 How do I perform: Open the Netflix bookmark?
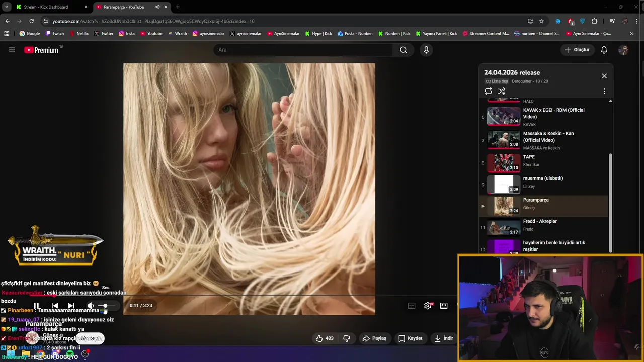pos(78,34)
